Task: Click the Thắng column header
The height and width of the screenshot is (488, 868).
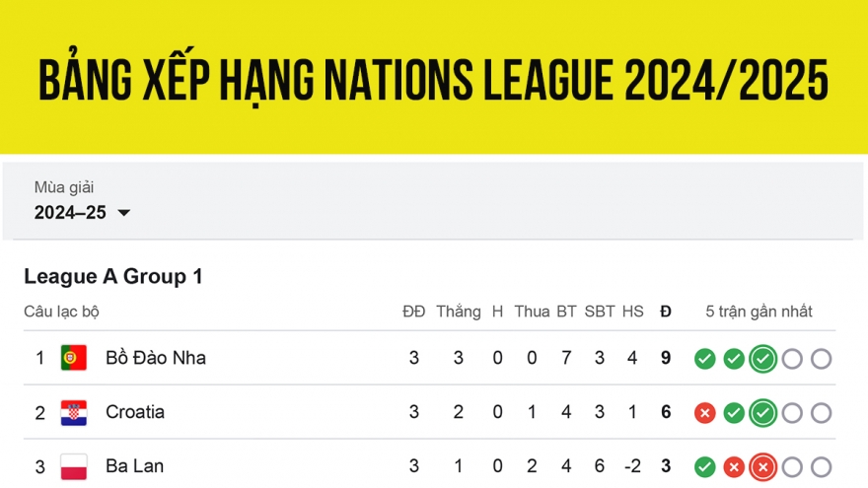Action: click(459, 312)
